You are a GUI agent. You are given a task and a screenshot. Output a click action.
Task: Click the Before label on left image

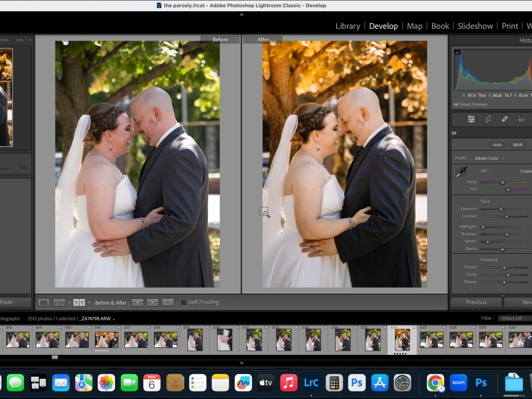[x=220, y=40]
